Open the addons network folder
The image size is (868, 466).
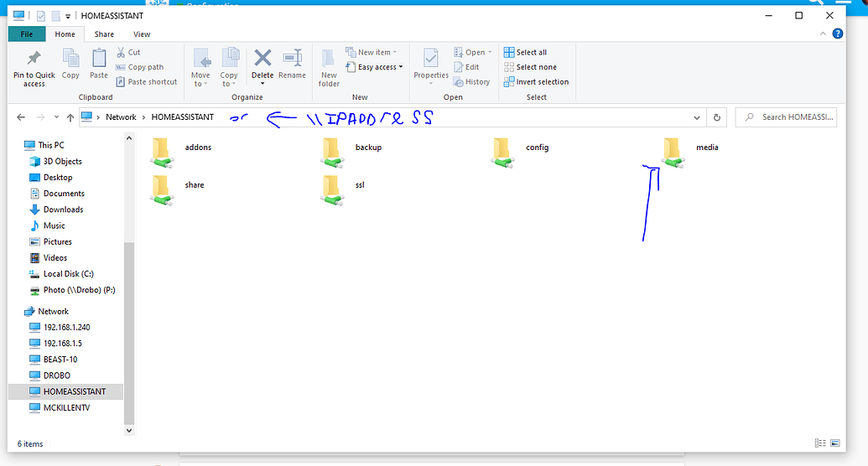pos(180,152)
